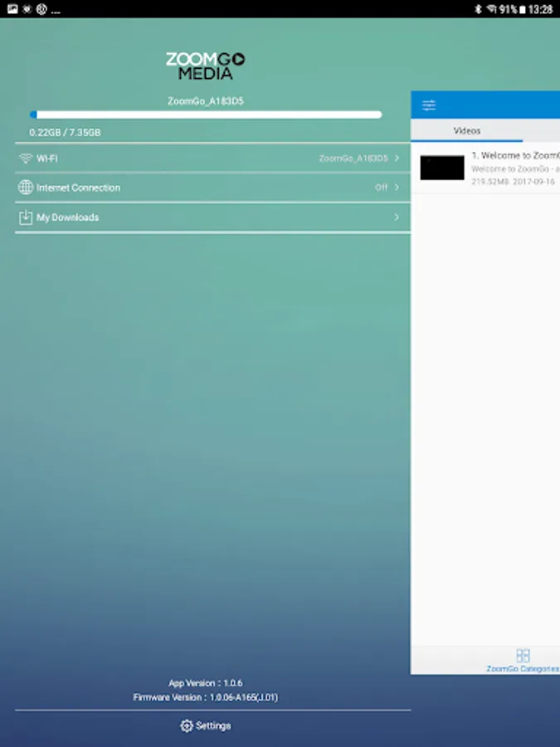Tap the Internet Connection 'Off' value
This screenshot has height=747, width=560.
381,188
